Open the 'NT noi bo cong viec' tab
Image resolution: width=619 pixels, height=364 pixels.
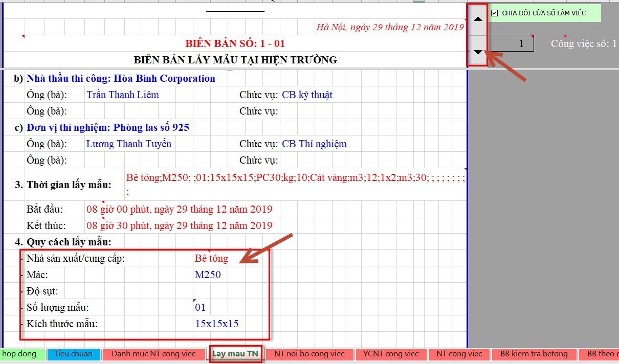(309, 354)
